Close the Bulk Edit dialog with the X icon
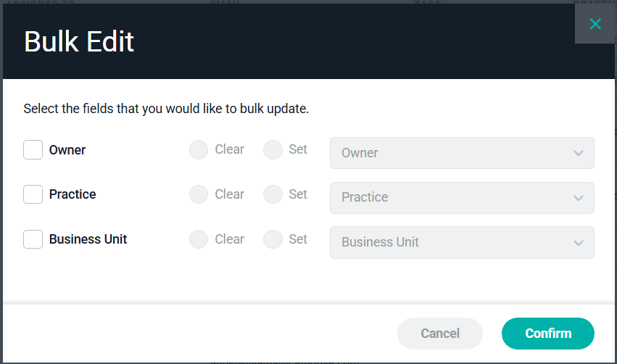This screenshot has height=364, width=617. (595, 24)
